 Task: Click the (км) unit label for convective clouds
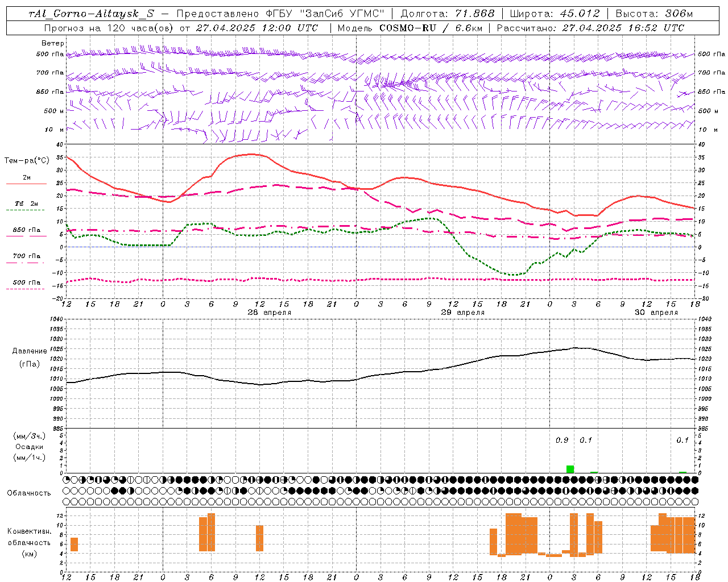pos(29,554)
